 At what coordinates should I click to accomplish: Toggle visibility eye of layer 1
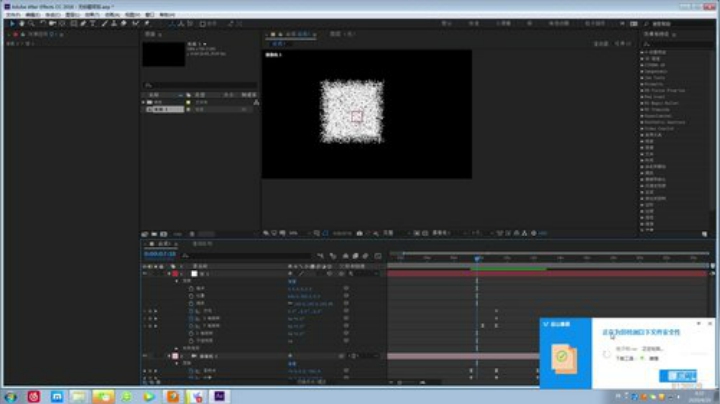[x=145, y=274]
